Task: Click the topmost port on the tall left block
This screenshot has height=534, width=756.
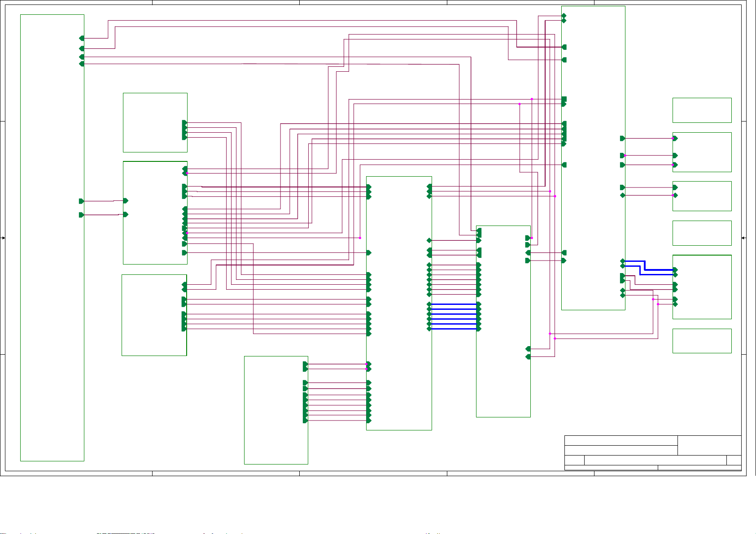Action: point(82,39)
